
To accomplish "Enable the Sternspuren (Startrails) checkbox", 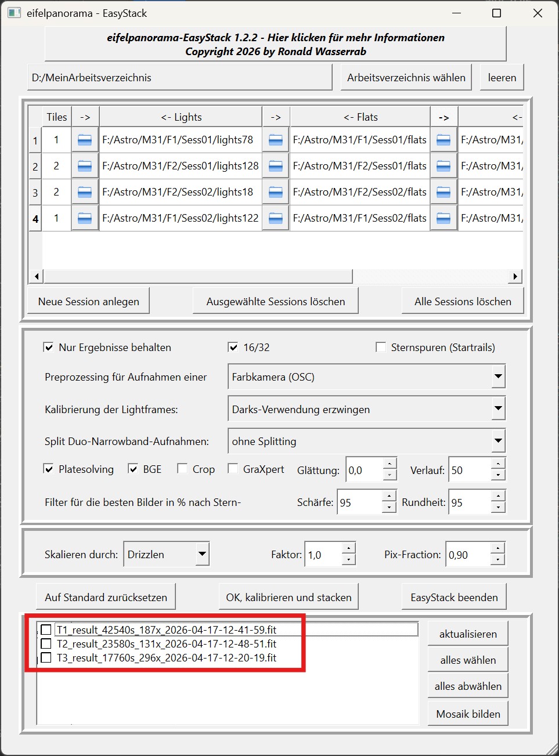I will point(381,348).
